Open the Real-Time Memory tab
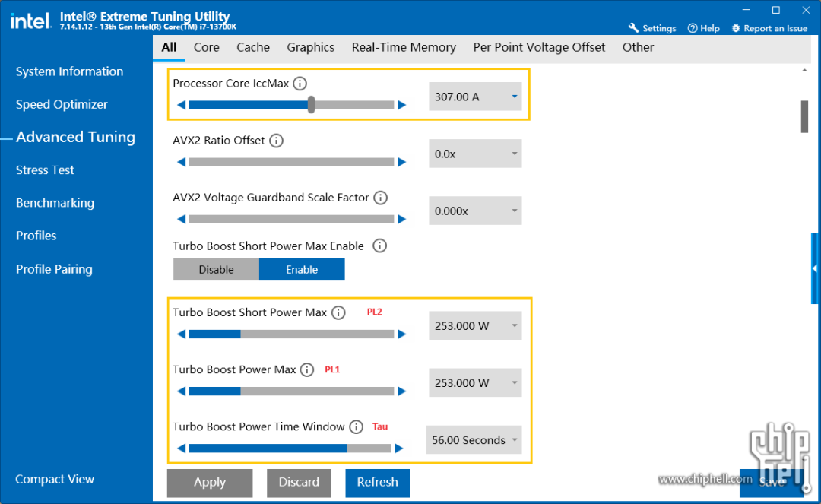The width and height of the screenshot is (821, 504). click(404, 48)
